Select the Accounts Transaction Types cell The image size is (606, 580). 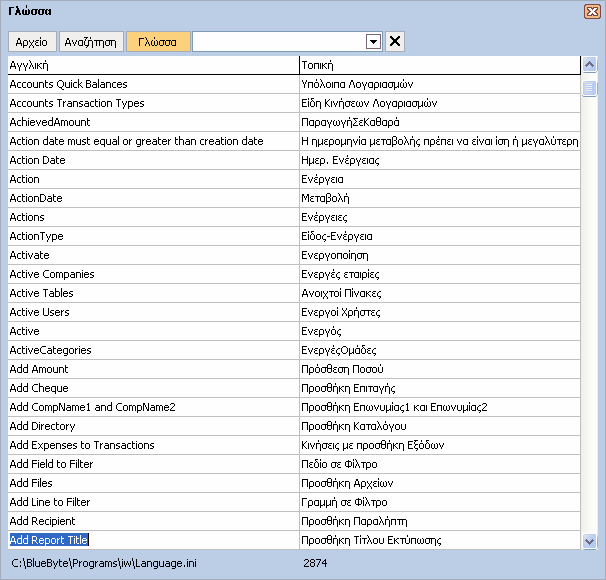tap(153, 103)
